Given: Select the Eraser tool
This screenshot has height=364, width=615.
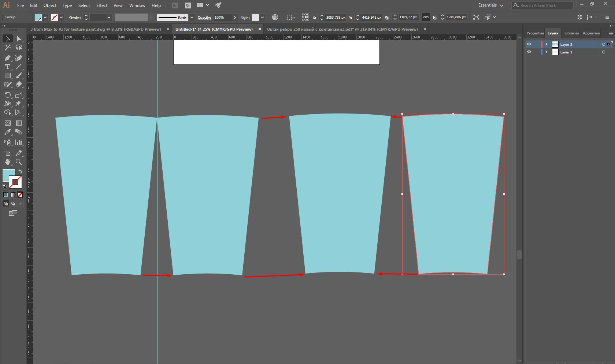Looking at the screenshot, I should [19, 84].
